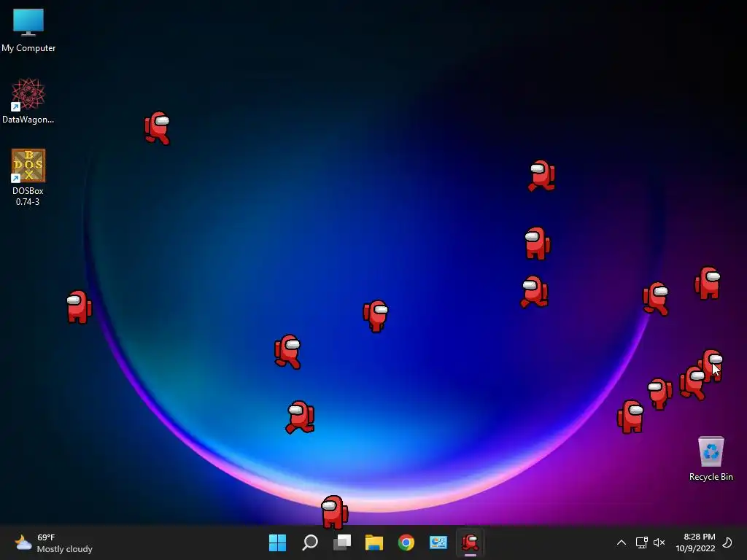Click the crewmate nearest the DataWagon icon

(158, 128)
